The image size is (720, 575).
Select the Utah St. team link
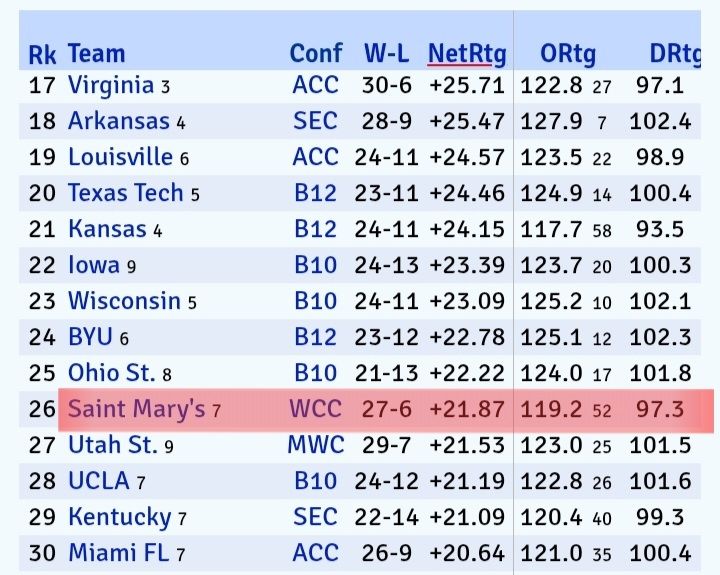click(x=111, y=445)
